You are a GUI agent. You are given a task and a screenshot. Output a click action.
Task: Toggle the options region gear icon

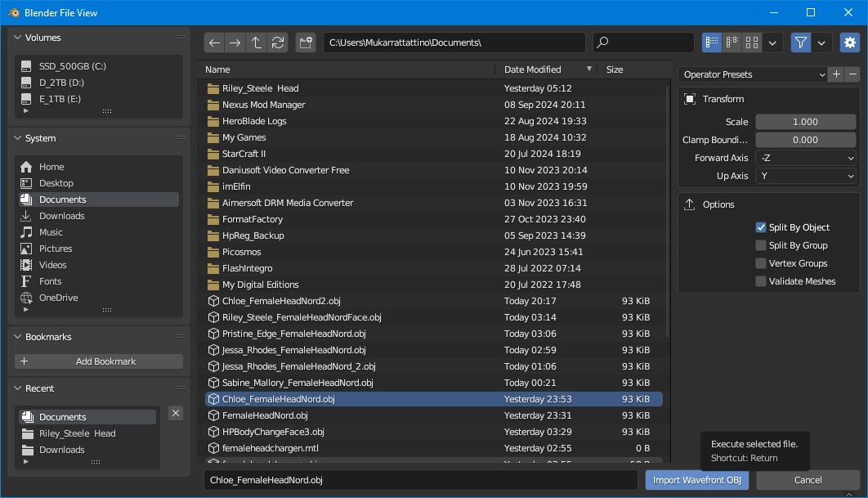850,43
